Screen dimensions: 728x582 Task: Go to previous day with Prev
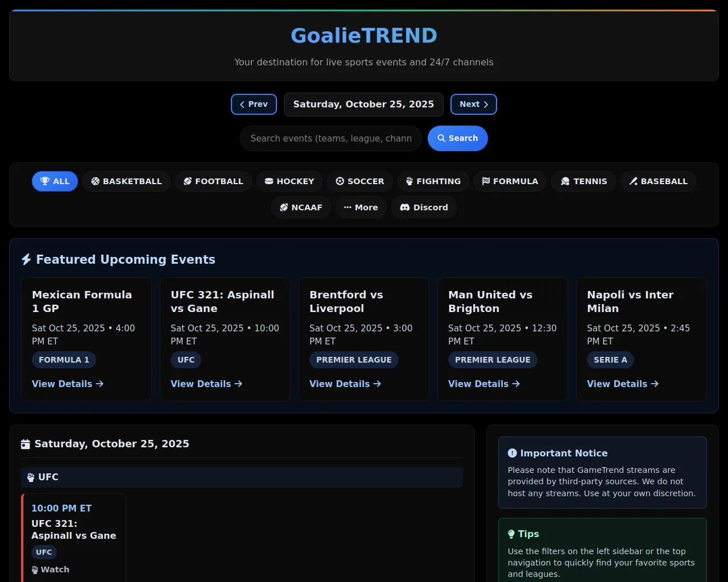pyautogui.click(x=254, y=104)
